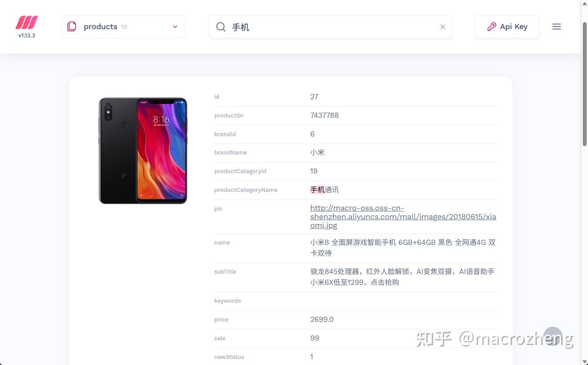The width and height of the screenshot is (588, 365).
Task: Click the record count badge showing 10
Action: 124,27
